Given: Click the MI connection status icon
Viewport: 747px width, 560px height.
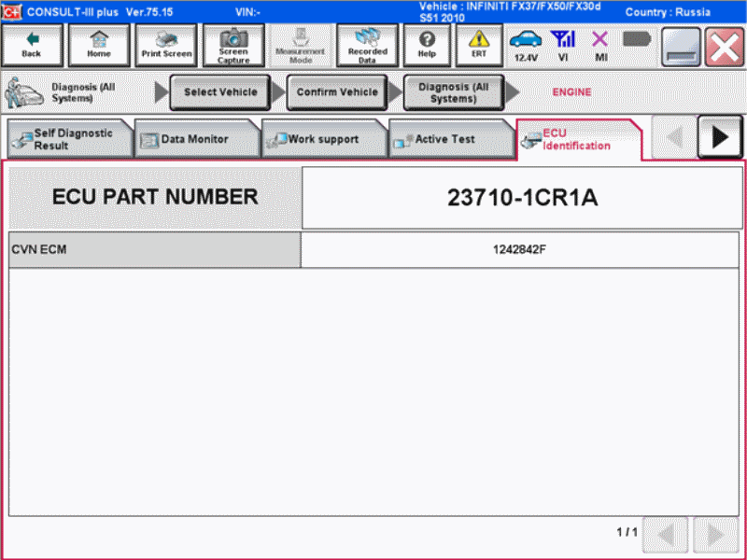Looking at the screenshot, I should click(600, 46).
